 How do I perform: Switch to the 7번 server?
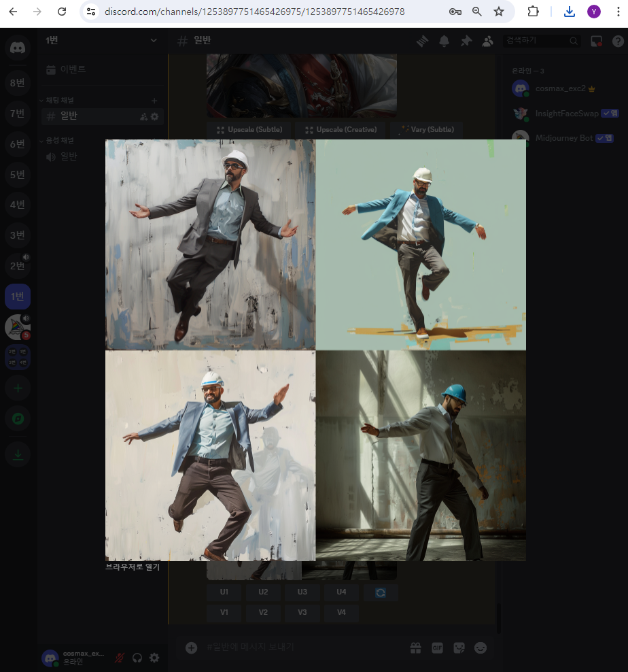(18, 113)
